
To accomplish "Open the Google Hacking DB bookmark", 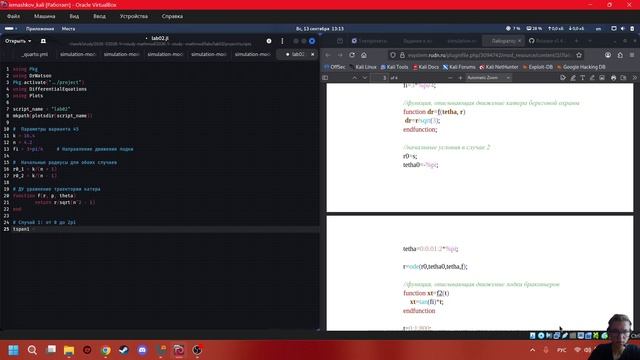I will tap(581, 67).
